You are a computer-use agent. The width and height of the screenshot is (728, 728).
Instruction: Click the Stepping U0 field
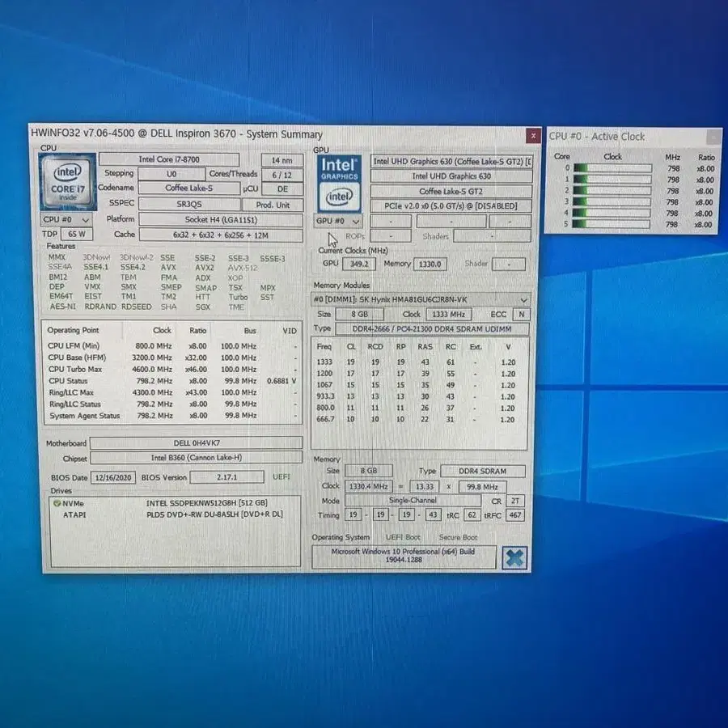point(171,174)
